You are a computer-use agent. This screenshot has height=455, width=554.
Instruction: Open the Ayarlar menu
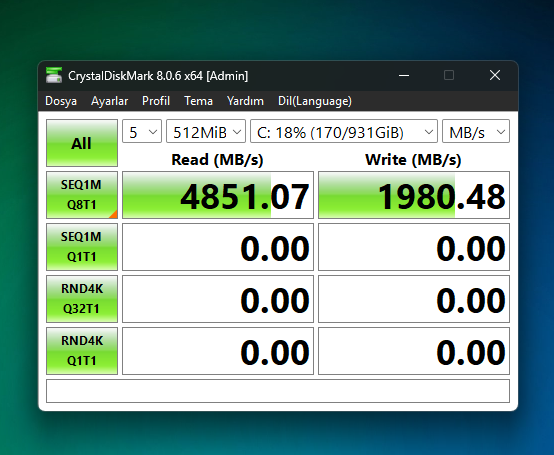(110, 101)
